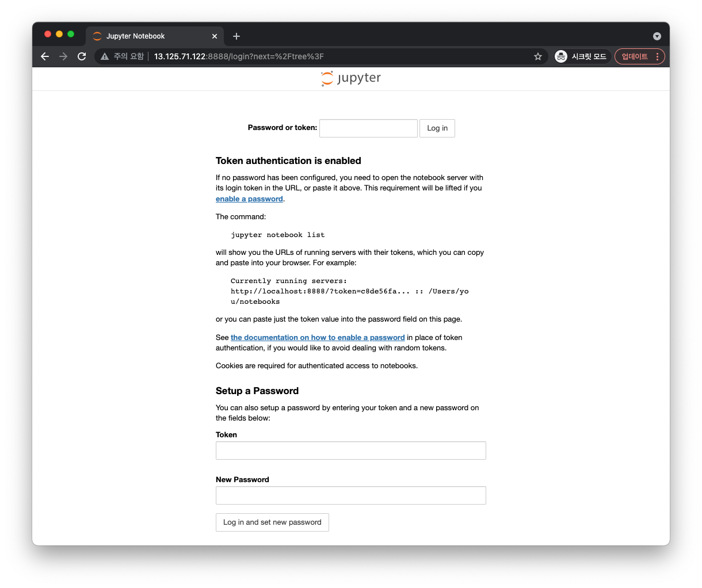Viewport: 702px width, 588px height.
Task: Click the 'Token authentication is enabled' heading
Action: (x=288, y=161)
